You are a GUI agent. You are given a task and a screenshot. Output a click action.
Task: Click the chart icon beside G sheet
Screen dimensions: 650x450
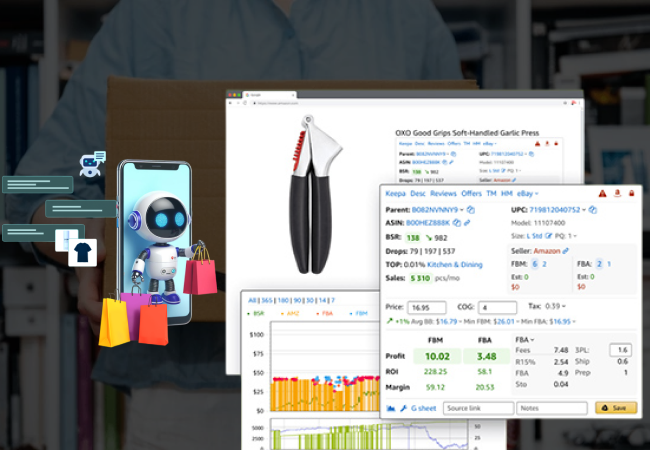pos(391,408)
